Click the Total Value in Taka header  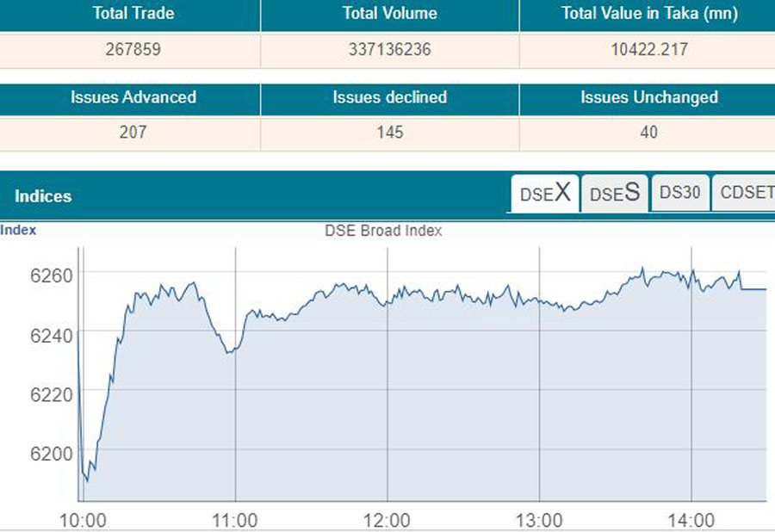[x=648, y=14]
